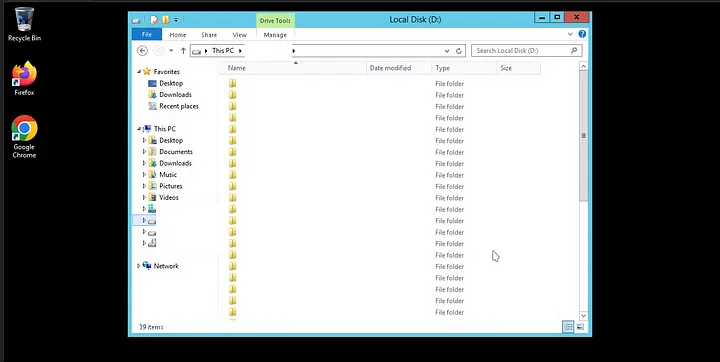The image size is (720, 362).
Task: Click the 39 items status text
Action: click(151, 327)
